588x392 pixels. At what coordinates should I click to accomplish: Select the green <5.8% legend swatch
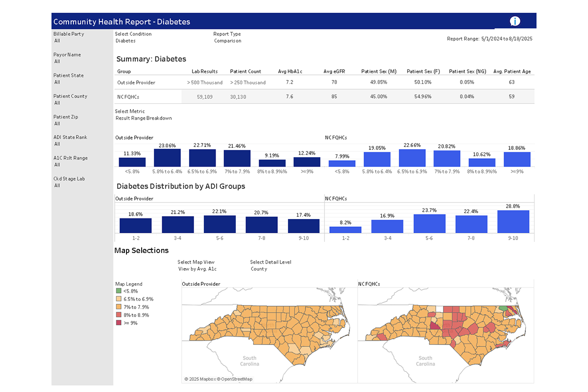[118, 291]
